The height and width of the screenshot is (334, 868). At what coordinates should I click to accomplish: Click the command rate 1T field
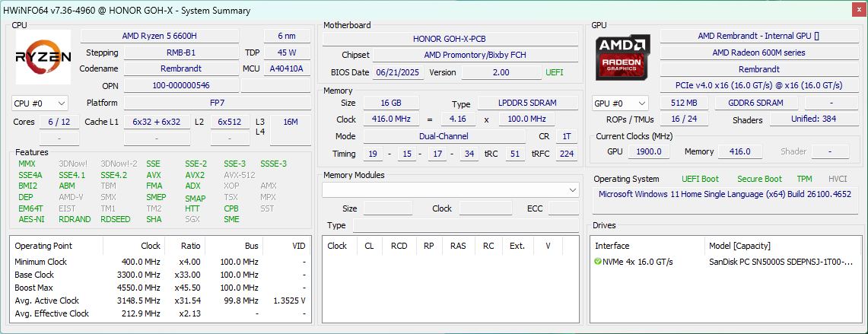(566, 136)
